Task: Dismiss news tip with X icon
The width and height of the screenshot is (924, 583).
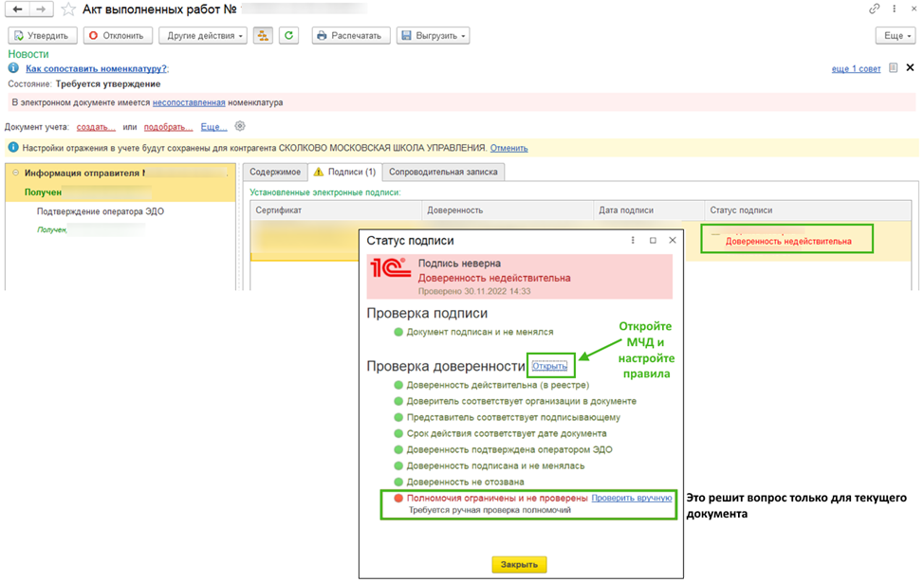Action: pyautogui.click(x=910, y=67)
